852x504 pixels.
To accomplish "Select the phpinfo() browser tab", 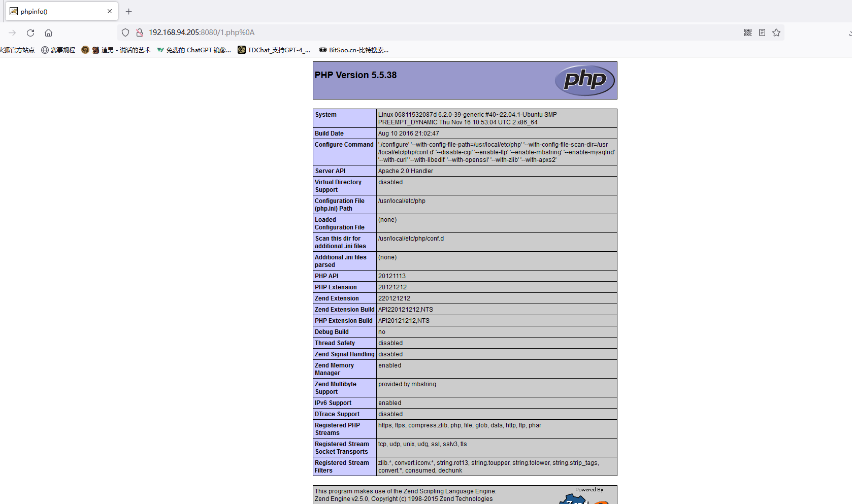I will coord(61,11).
